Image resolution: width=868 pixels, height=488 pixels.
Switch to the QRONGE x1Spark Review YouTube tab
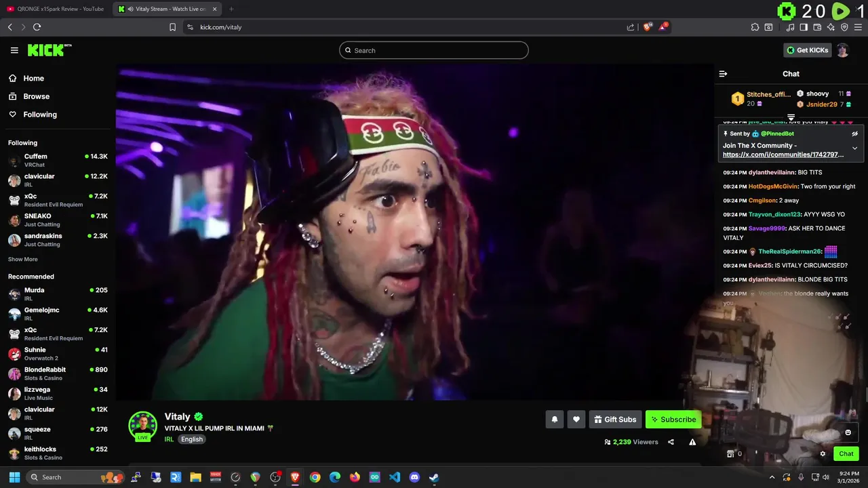[x=56, y=9]
